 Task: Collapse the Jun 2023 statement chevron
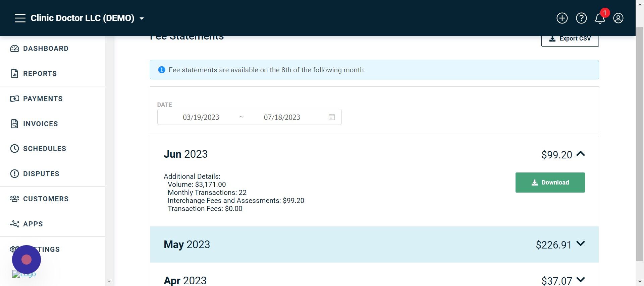581,154
